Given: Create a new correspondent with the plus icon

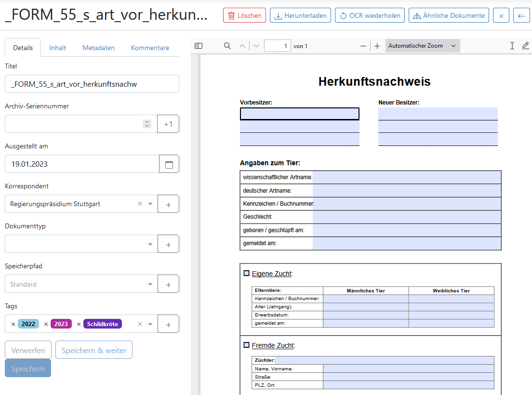Looking at the screenshot, I should click(x=168, y=204).
